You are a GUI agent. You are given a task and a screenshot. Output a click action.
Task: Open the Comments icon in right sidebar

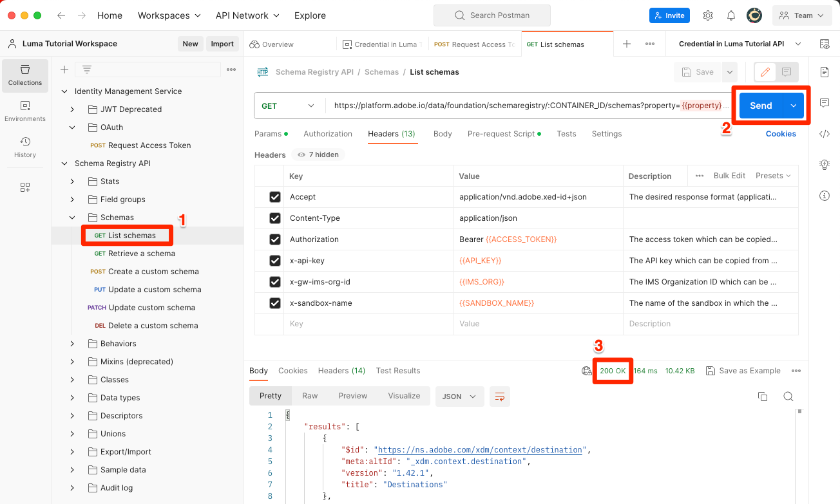pyautogui.click(x=825, y=102)
